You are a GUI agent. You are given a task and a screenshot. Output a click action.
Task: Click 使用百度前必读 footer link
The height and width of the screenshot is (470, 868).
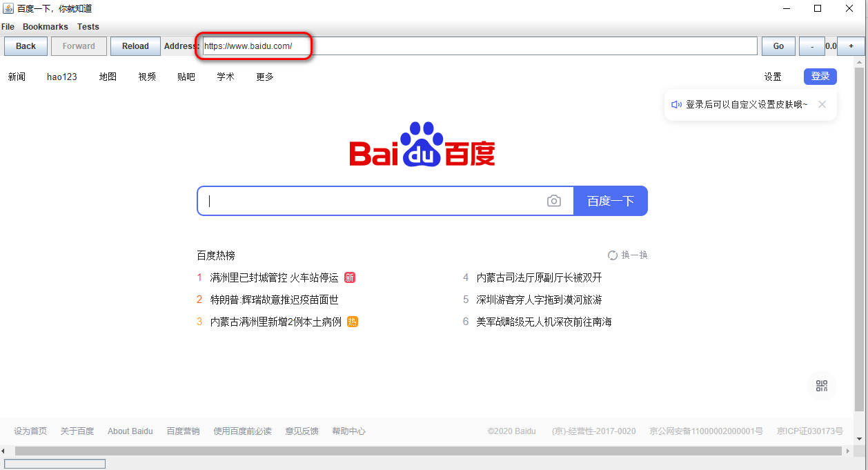click(x=243, y=431)
